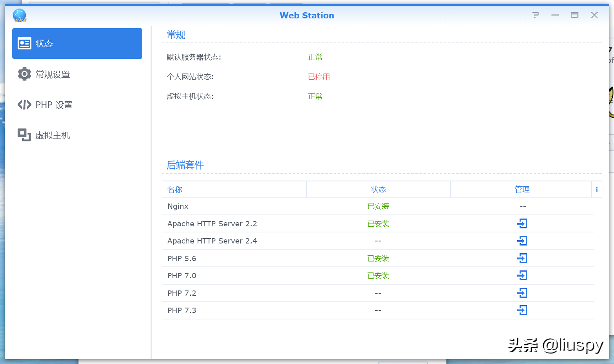Switch to the PHP 设置 section
The image size is (614, 364).
pyautogui.click(x=54, y=105)
